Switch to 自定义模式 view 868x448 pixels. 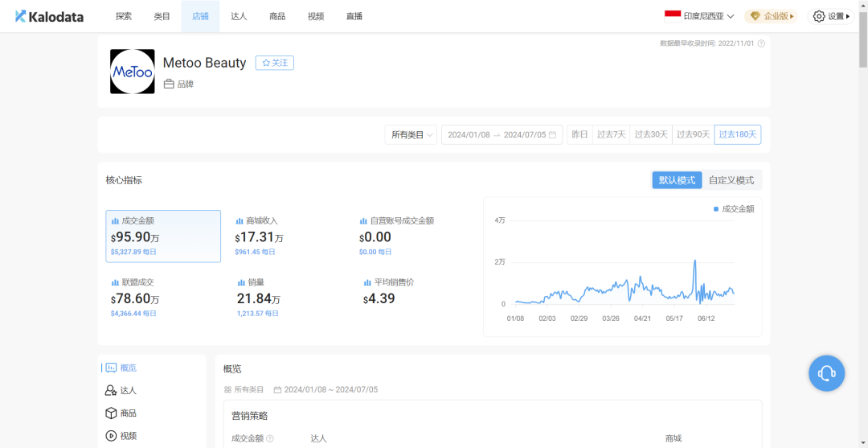click(731, 180)
